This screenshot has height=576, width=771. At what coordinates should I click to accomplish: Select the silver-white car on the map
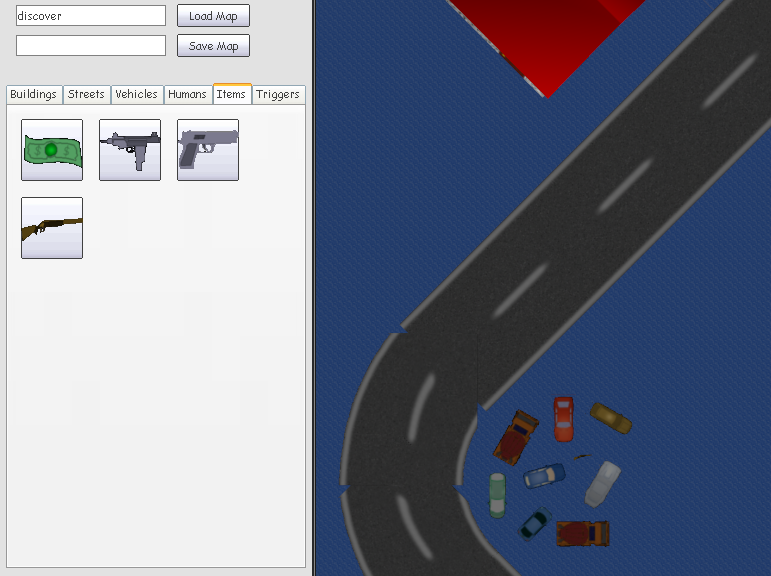[x=602, y=484]
